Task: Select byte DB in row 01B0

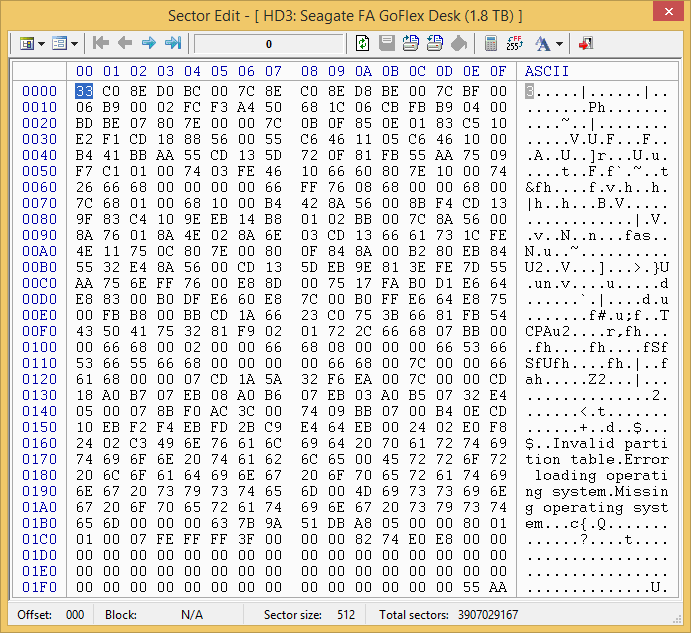Action: pos(336,523)
